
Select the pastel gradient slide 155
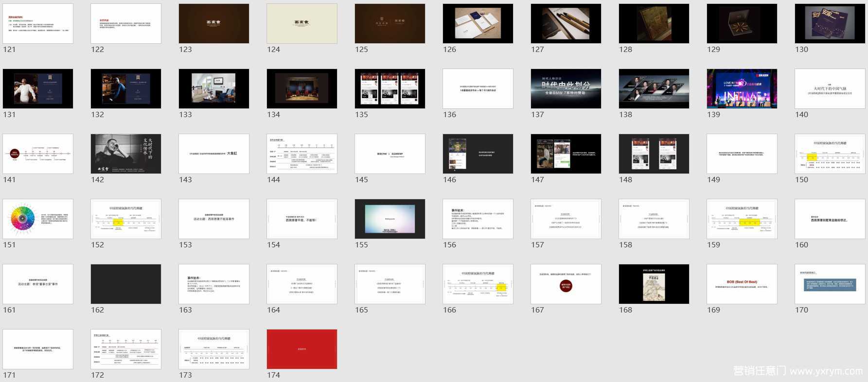coord(390,219)
